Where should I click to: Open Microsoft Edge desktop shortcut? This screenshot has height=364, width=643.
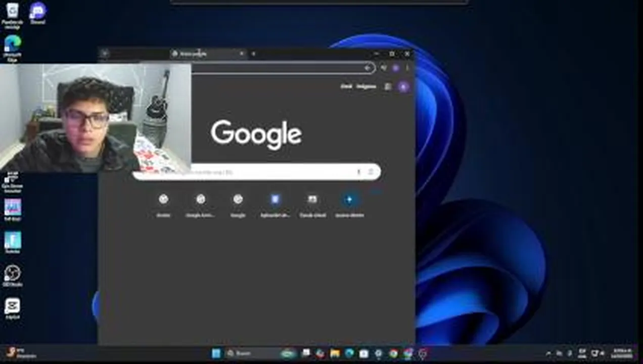pos(12,48)
